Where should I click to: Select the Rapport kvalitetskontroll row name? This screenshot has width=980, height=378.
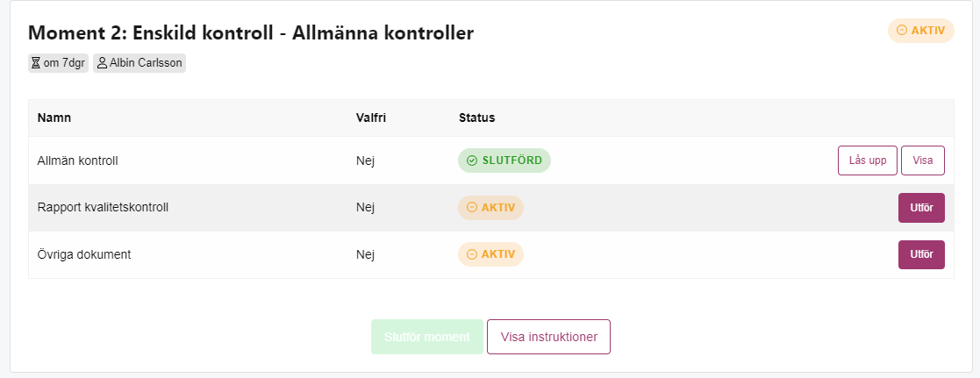(x=104, y=208)
